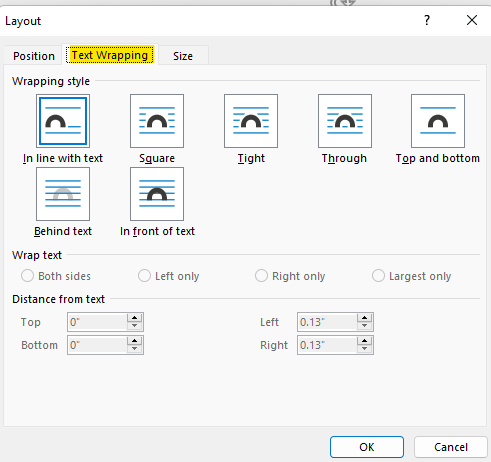This screenshot has height=462, width=491.
Task: Increase the Bottom distance value
Action: [135, 341]
